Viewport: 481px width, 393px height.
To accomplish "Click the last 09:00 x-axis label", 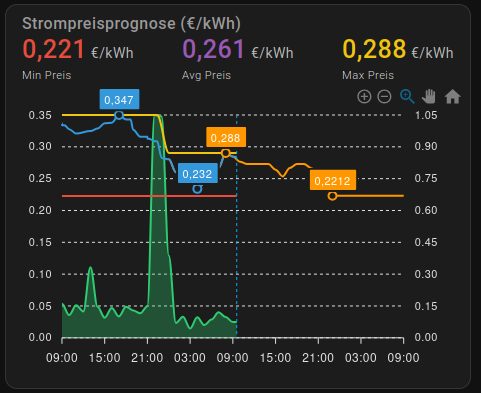I will pos(403,358).
